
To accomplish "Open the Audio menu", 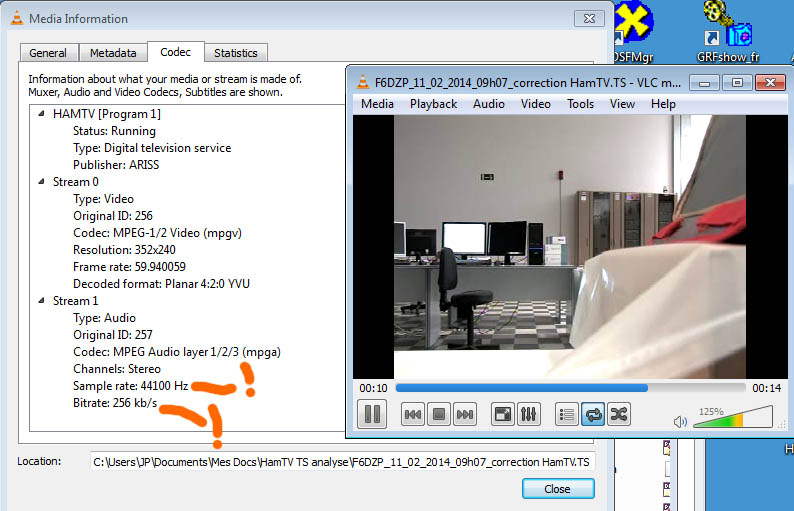I will 489,104.
